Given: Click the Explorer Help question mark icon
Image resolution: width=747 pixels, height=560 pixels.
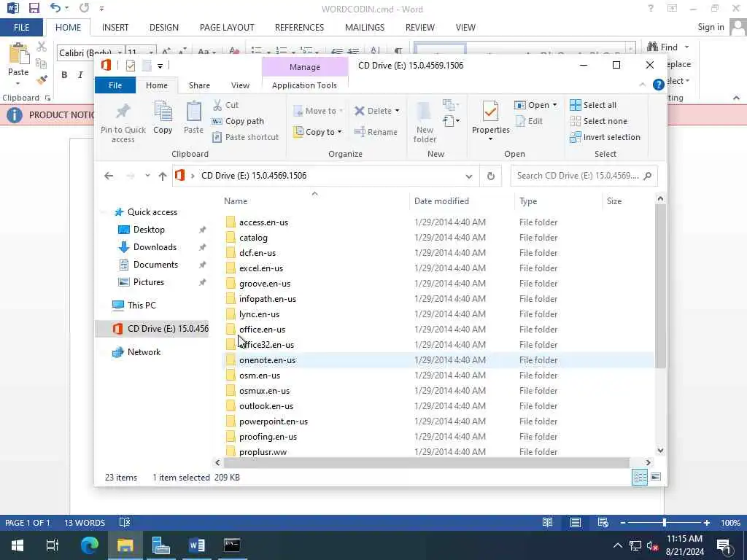Looking at the screenshot, I should (659, 85).
